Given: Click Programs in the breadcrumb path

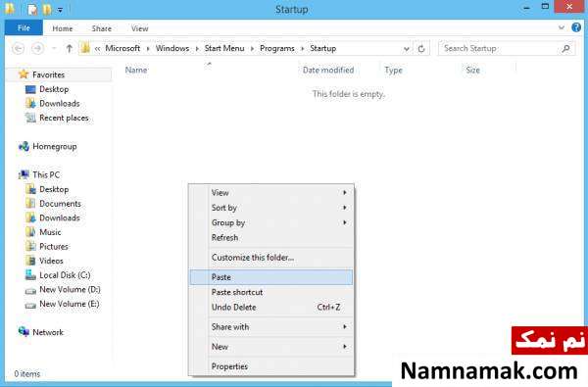Looking at the screenshot, I should 277,48.
